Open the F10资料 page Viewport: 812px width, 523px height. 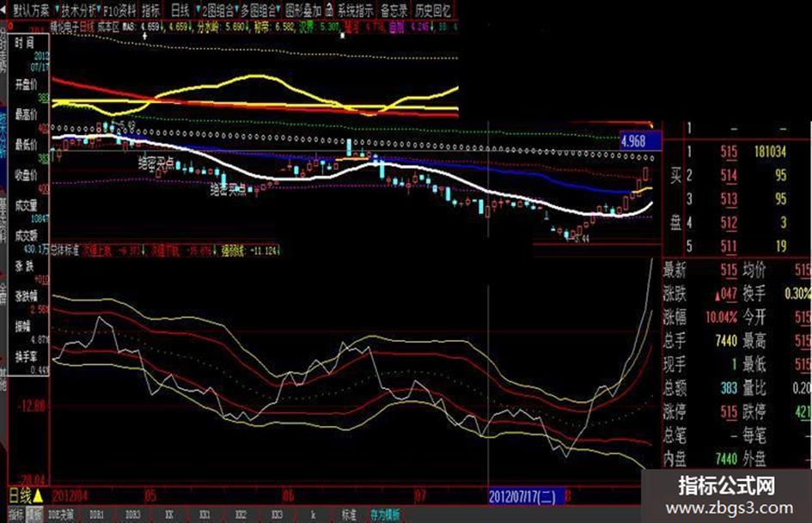point(119,9)
